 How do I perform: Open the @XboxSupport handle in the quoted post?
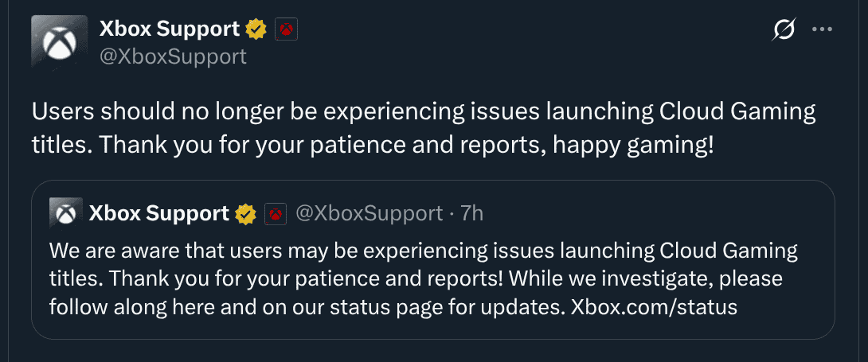pos(369,213)
